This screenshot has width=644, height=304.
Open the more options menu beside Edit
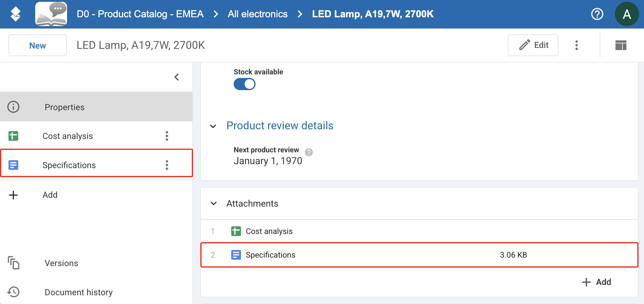pyautogui.click(x=577, y=45)
